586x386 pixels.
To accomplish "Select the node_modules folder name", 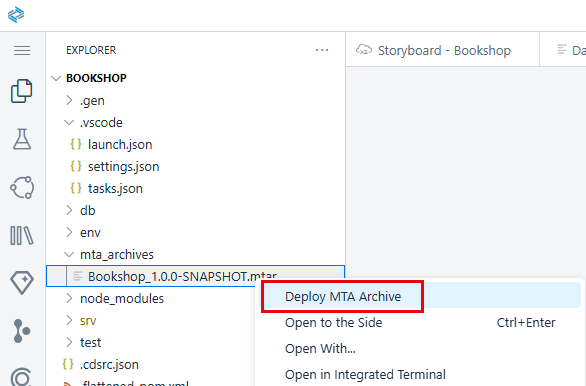I will click(122, 299).
